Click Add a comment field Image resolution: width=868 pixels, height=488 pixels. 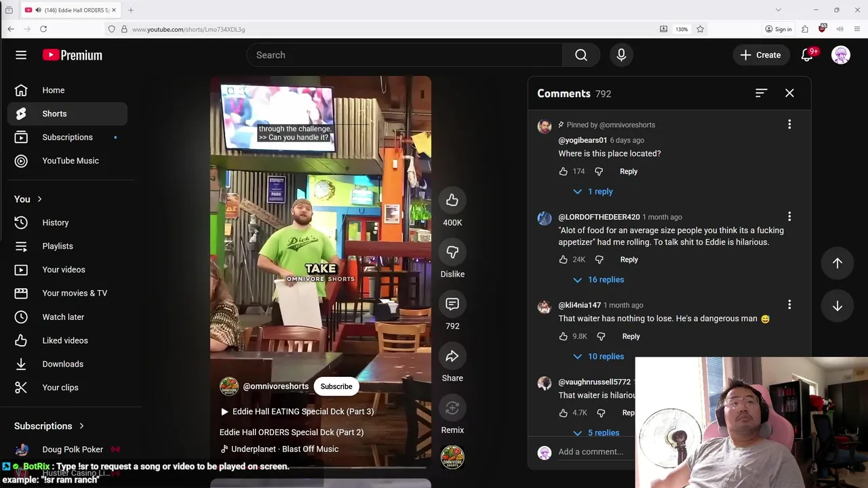pyautogui.click(x=591, y=452)
